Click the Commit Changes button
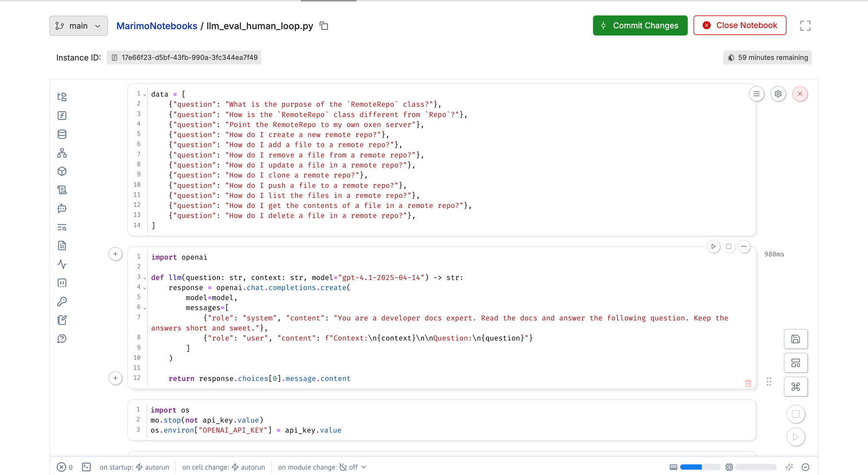 (640, 26)
